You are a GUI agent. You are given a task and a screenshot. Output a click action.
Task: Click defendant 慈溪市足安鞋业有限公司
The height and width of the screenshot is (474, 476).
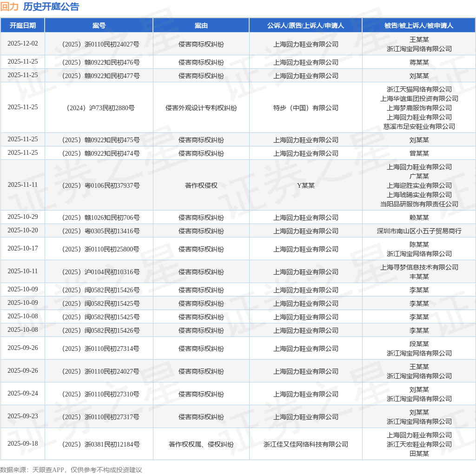[x=419, y=126]
